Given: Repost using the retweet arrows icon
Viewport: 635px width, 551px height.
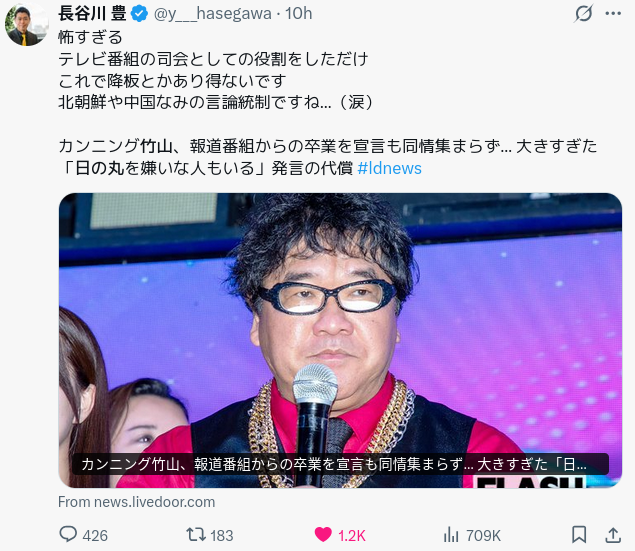Looking at the screenshot, I should pyautogui.click(x=196, y=534).
